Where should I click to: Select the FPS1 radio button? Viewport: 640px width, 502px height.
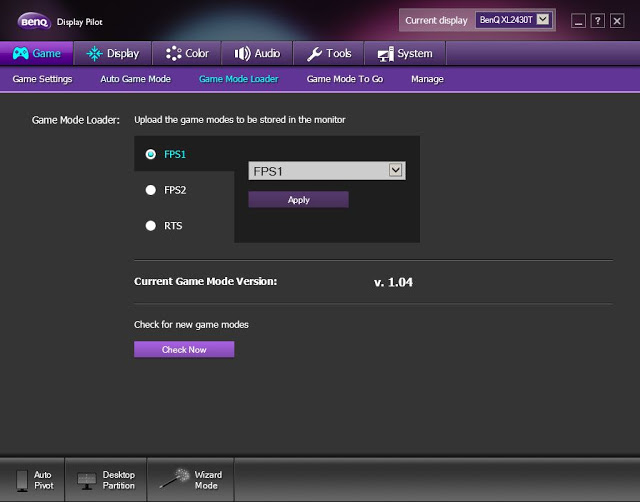point(151,154)
